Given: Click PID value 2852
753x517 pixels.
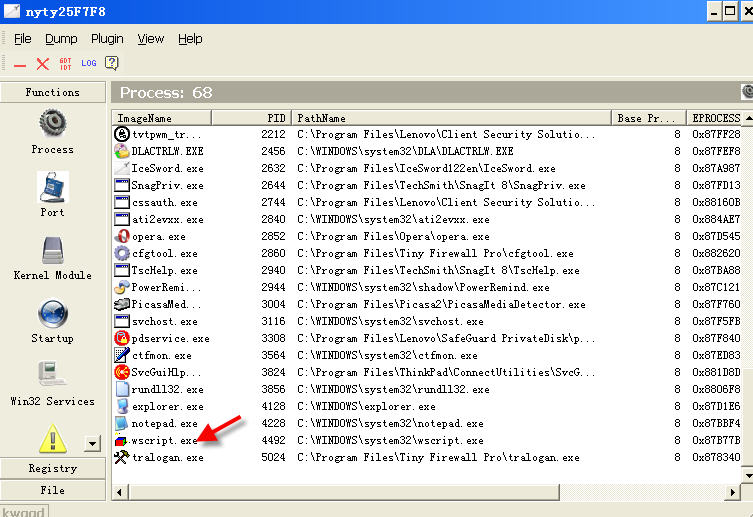Looking at the screenshot, I should [x=273, y=236].
